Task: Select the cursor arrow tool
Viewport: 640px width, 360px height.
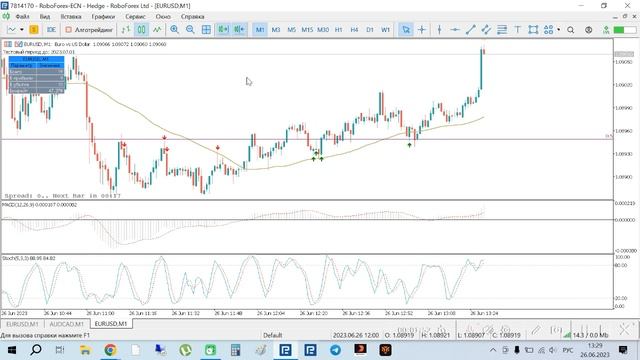Action: point(406,30)
